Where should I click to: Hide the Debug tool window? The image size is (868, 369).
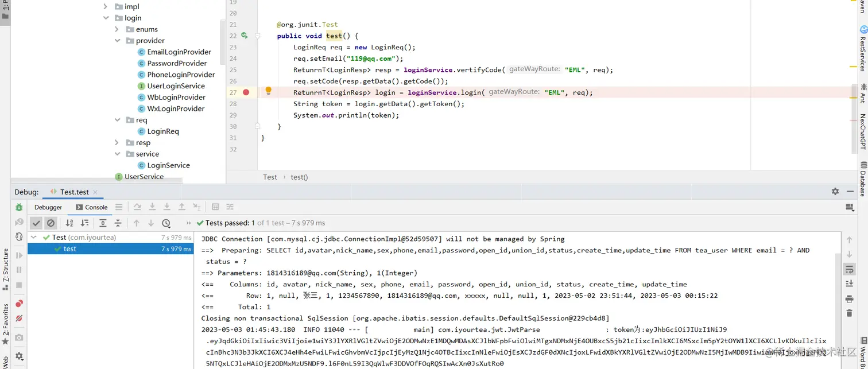(x=850, y=192)
